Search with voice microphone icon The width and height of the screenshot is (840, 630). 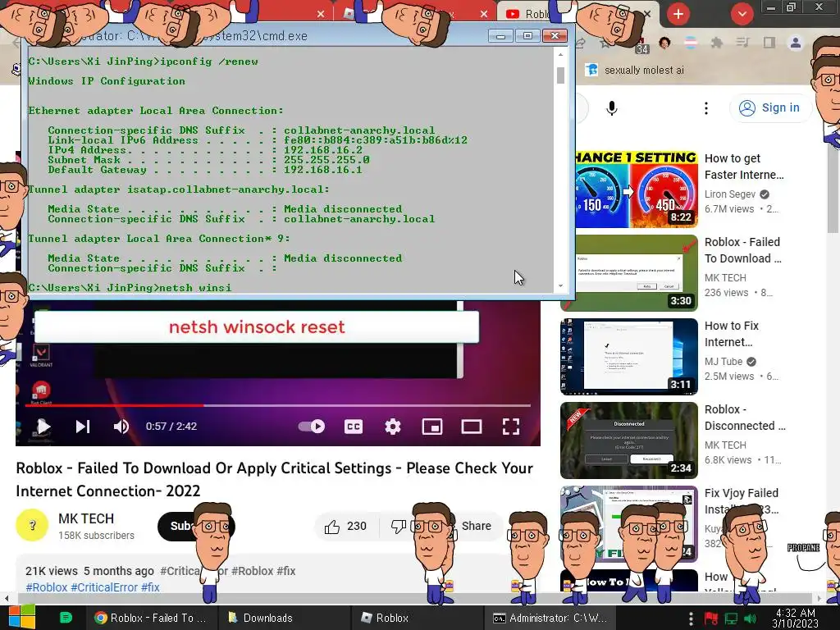612,108
